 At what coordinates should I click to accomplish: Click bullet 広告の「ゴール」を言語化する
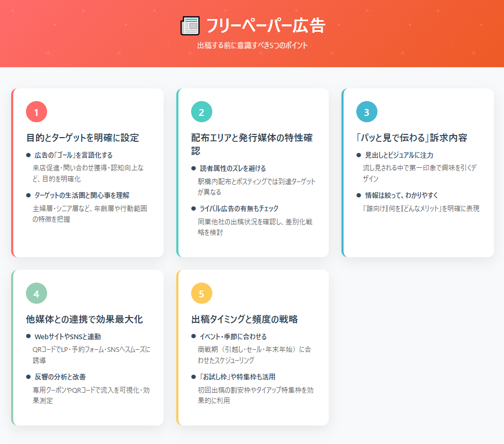[x=74, y=155]
